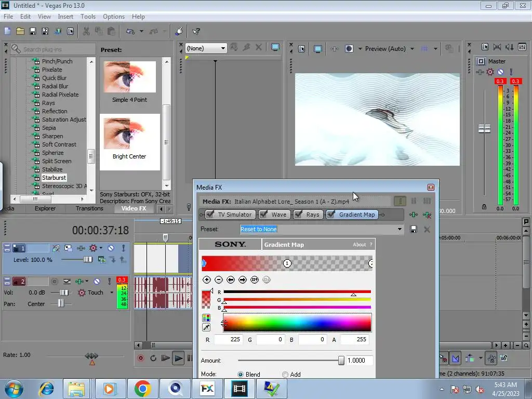
Task: Select next gradient control point arrow
Action: pyautogui.click(x=243, y=280)
